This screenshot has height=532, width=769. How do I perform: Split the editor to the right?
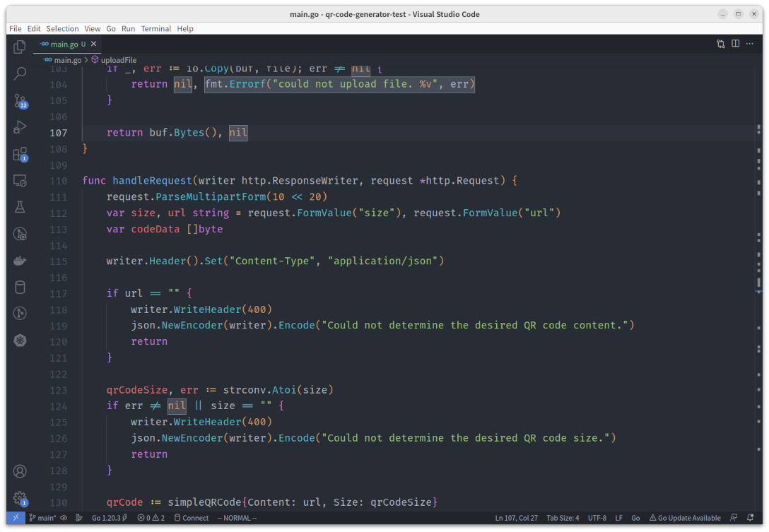[x=735, y=44]
